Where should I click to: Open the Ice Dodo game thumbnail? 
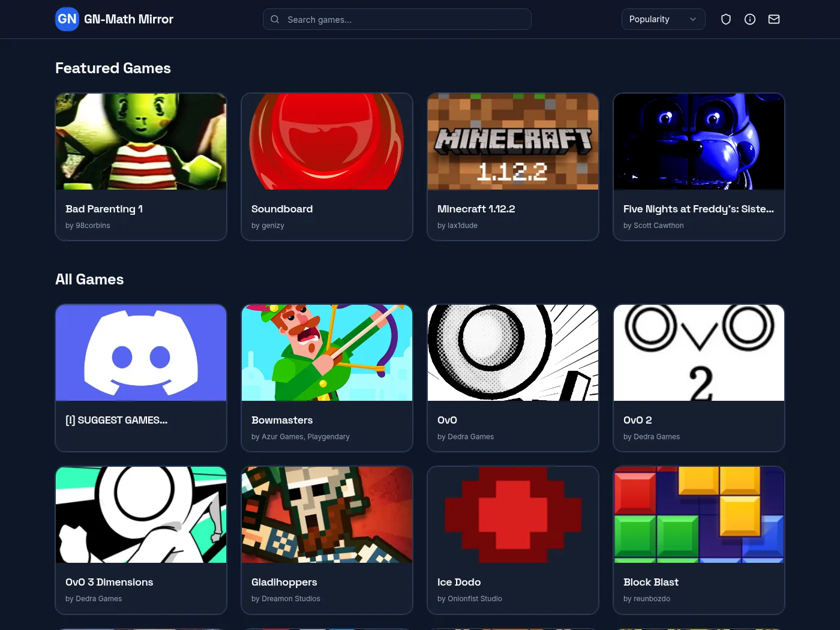point(513,515)
